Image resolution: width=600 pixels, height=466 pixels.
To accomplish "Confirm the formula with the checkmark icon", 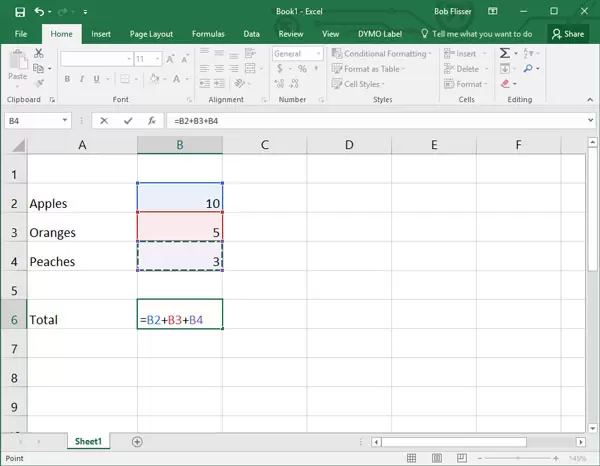I will click(127, 121).
